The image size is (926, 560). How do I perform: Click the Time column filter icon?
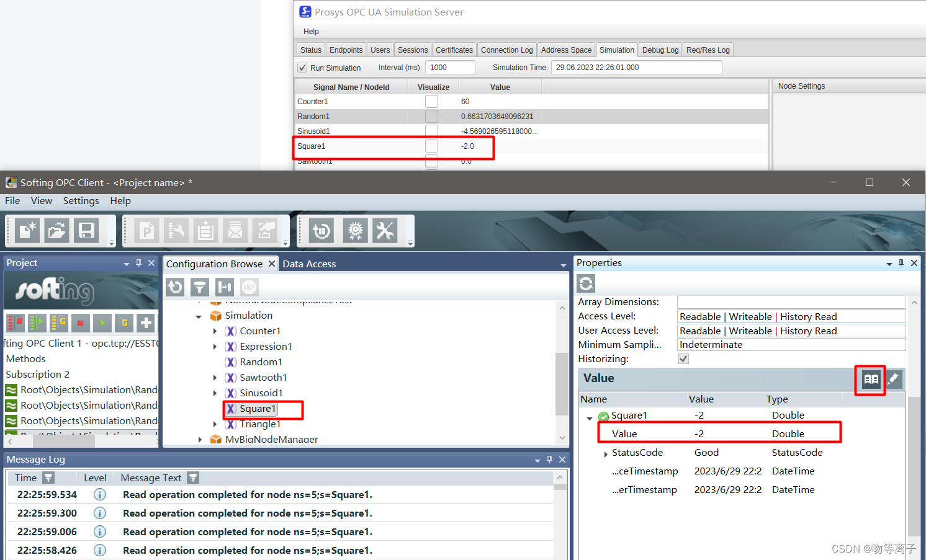tap(48, 478)
